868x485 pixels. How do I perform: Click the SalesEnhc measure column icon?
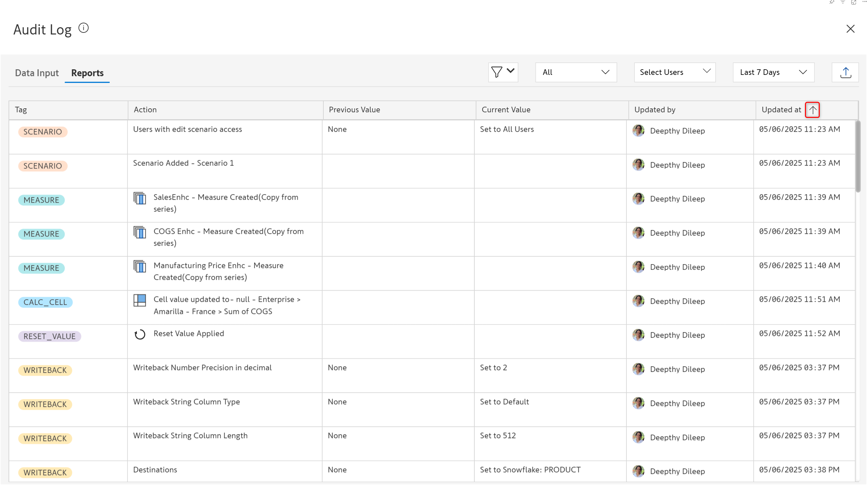click(140, 199)
